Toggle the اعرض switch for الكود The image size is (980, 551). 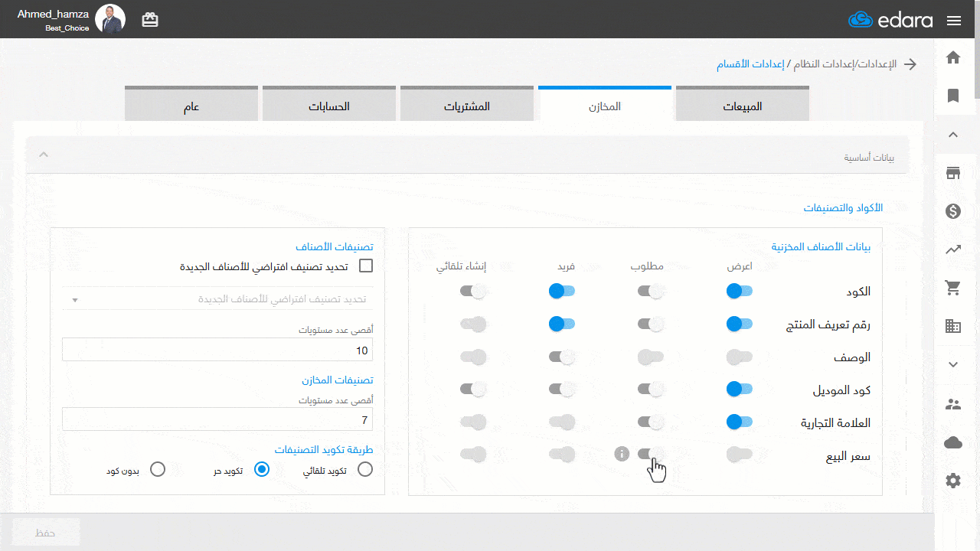click(740, 291)
